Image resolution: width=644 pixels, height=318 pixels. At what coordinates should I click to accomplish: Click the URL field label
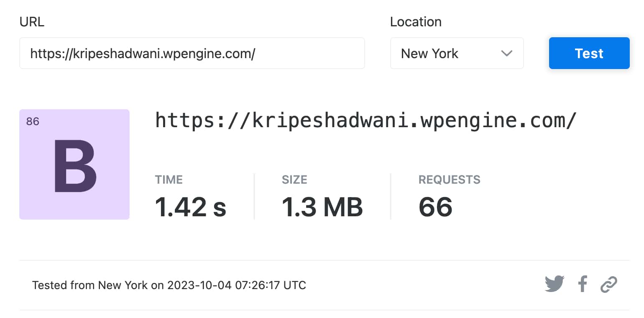[32, 22]
